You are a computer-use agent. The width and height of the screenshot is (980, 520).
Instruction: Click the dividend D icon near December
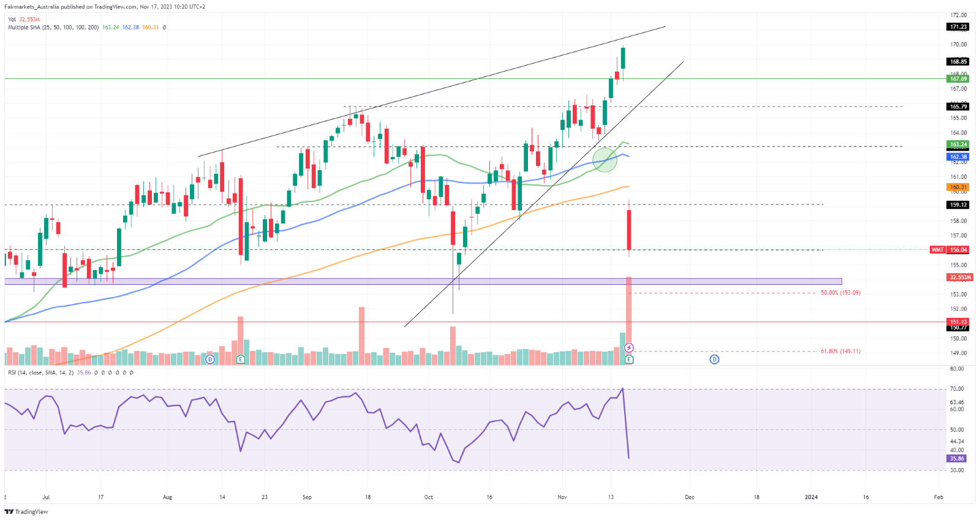714,360
